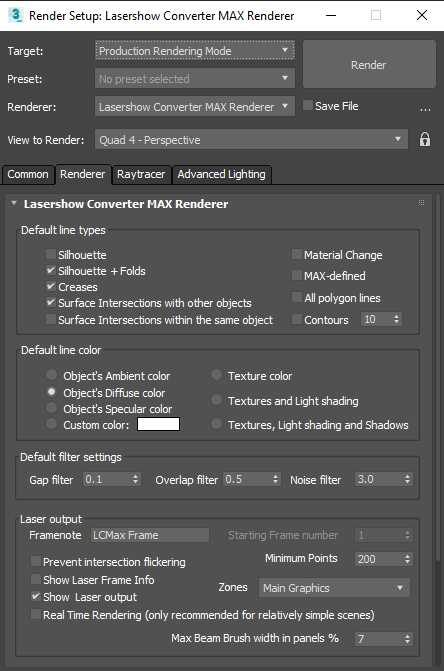444x671 pixels.
Task: Choose Textures, Light shading and Shadows
Action: pos(216,424)
